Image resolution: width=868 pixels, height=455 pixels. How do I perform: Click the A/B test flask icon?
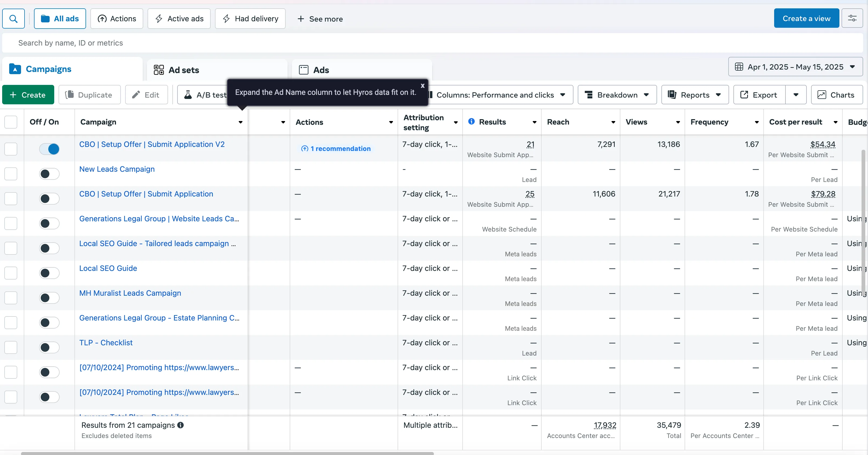[188, 95]
